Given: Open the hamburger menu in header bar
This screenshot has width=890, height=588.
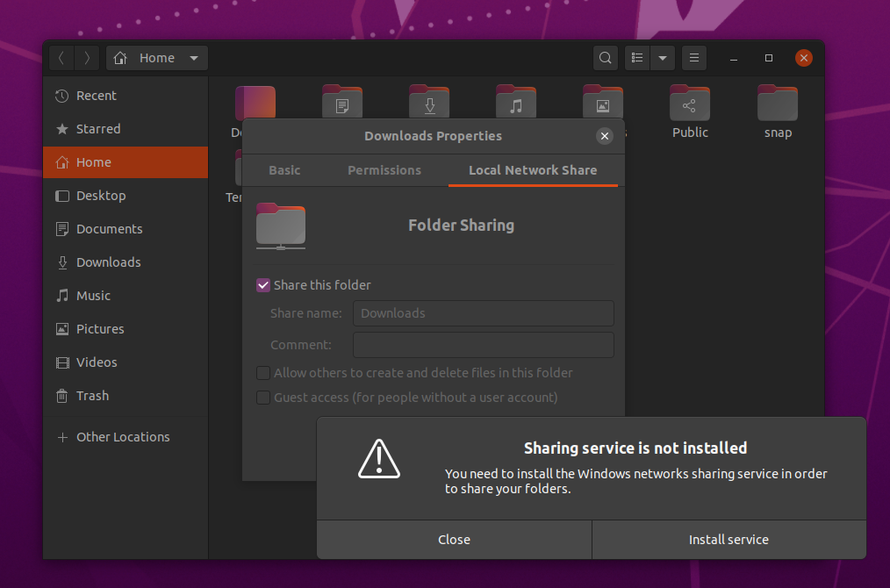Looking at the screenshot, I should 693,58.
